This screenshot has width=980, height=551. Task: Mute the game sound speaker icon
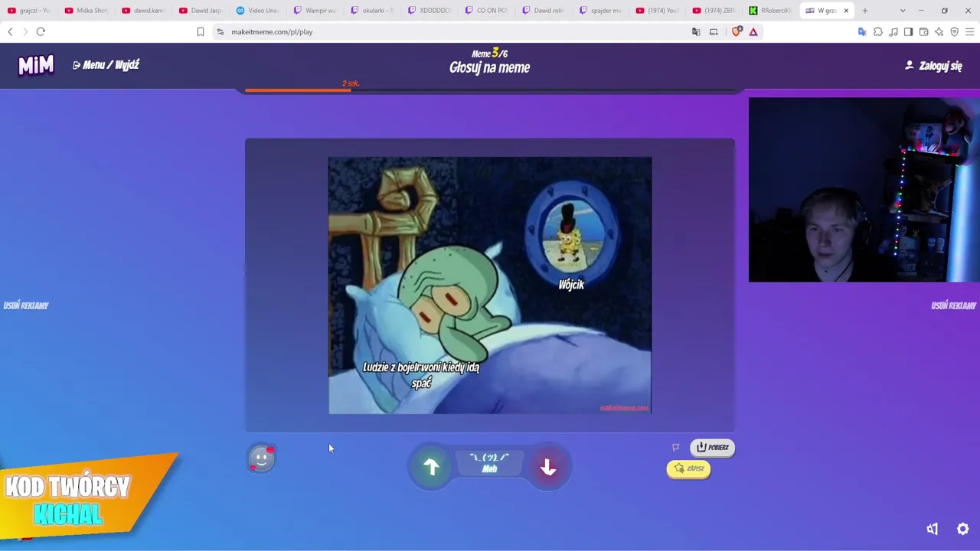[x=932, y=529]
